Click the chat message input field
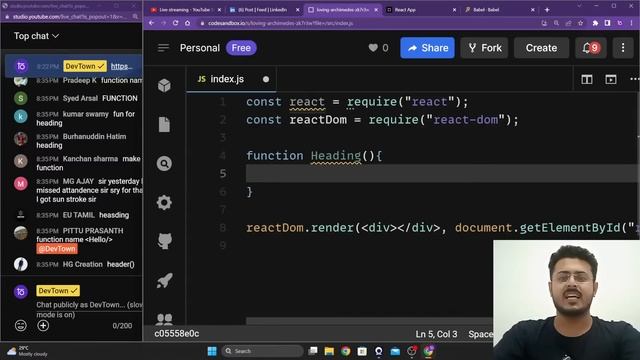 click(x=88, y=309)
